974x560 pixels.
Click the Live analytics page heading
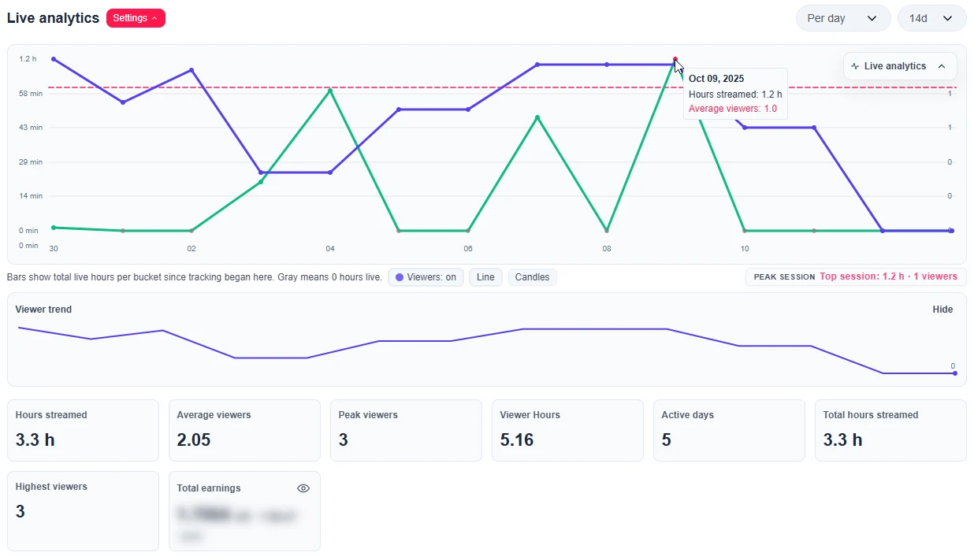click(x=53, y=18)
